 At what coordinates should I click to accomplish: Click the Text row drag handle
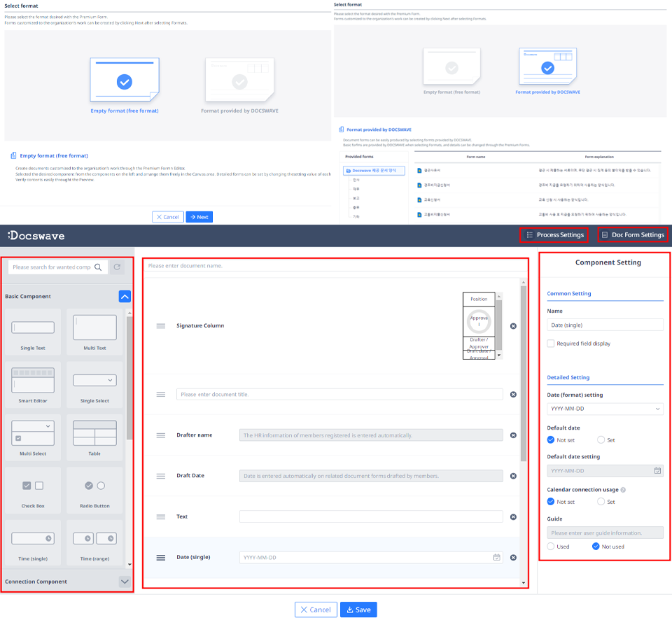161,516
